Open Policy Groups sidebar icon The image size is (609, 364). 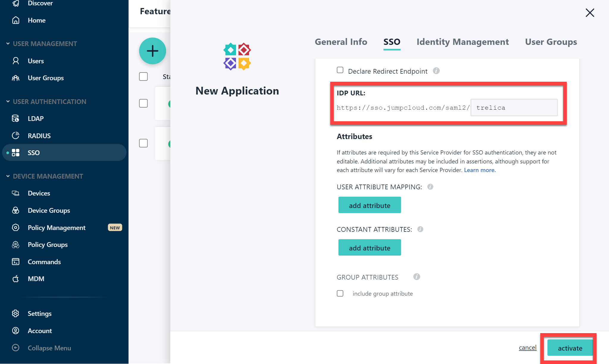(16, 245)
